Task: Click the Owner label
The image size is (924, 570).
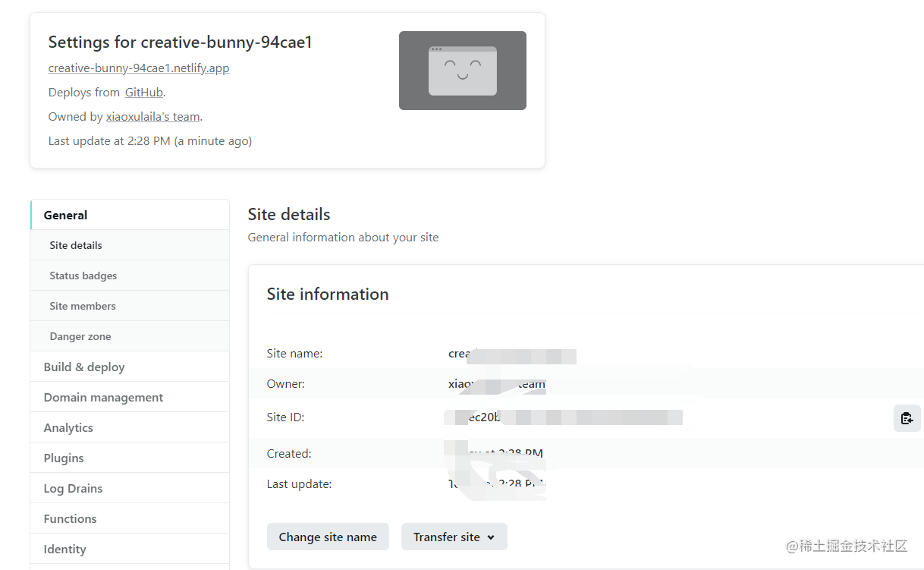Action: (286, 383)
